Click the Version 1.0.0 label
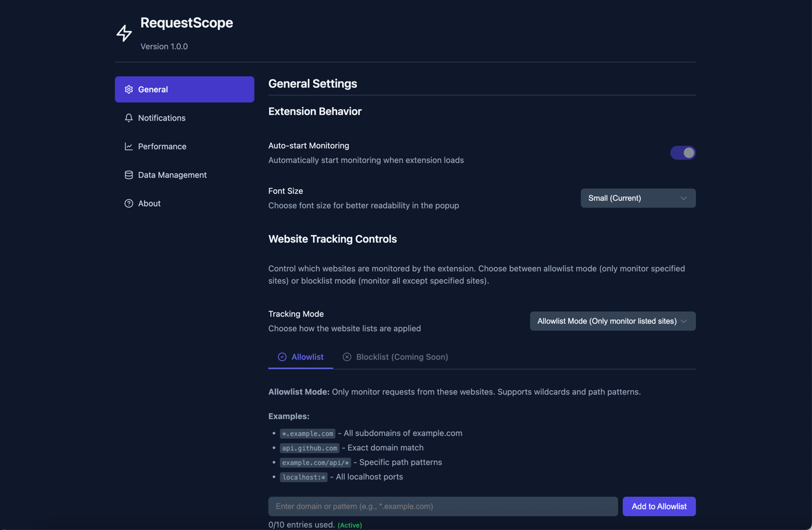The image size is (812, 530). pyautogui.click(x=164, y=47)
